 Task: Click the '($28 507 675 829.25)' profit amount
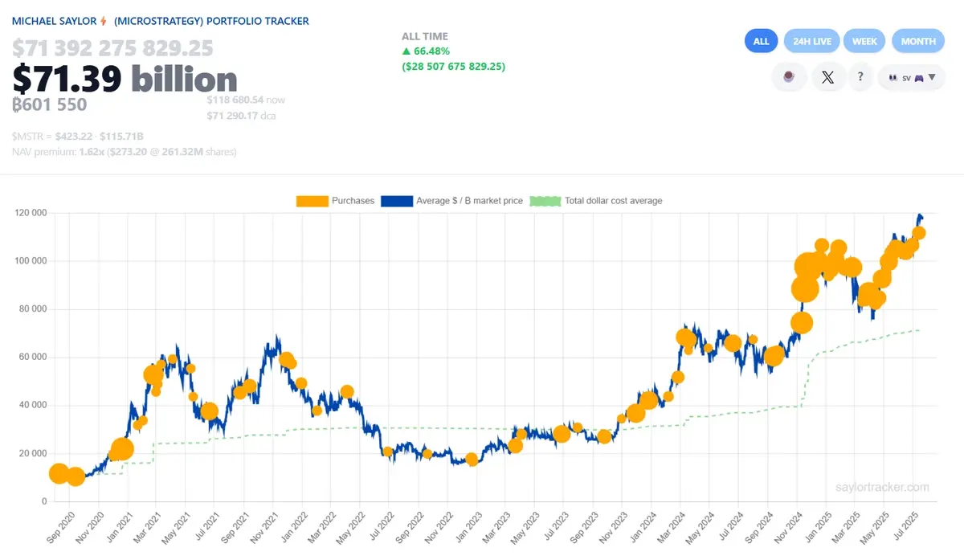[x=454, y=66]
